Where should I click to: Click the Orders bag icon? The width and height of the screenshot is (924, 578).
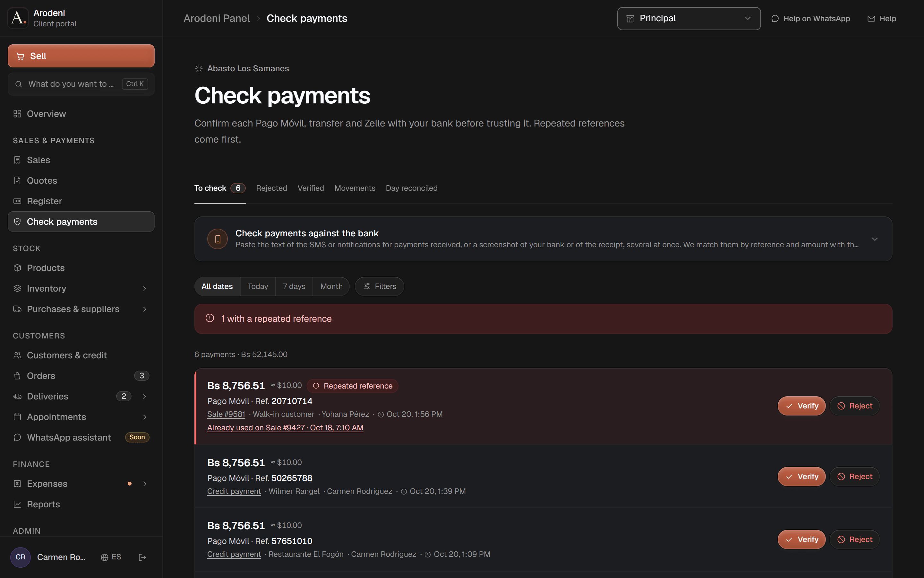coord(17,376)
